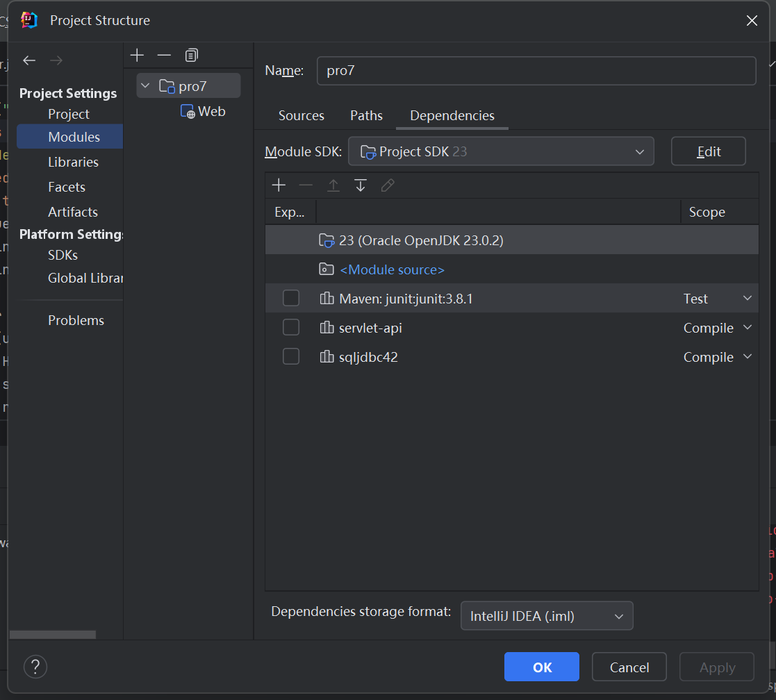Click the forward navigation arrow
This screenshot has height=700, width=776.
tap(56, 60)
